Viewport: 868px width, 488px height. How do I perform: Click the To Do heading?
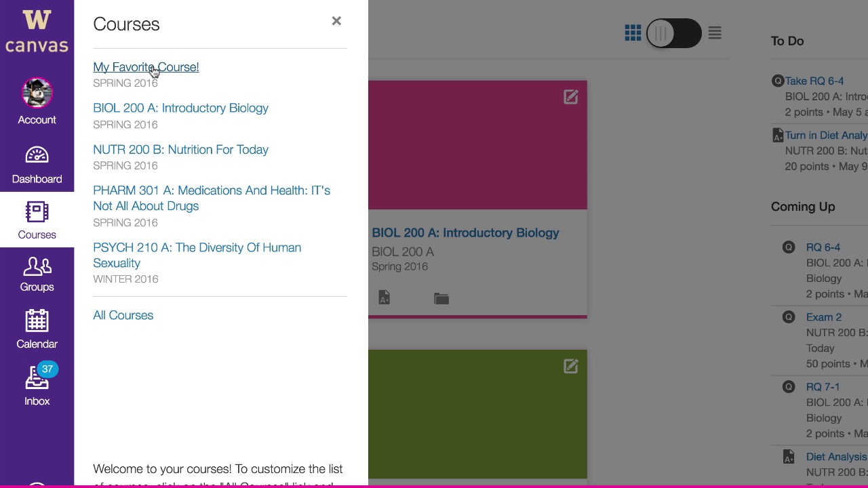pyautogui.click(x=787, y=41)
